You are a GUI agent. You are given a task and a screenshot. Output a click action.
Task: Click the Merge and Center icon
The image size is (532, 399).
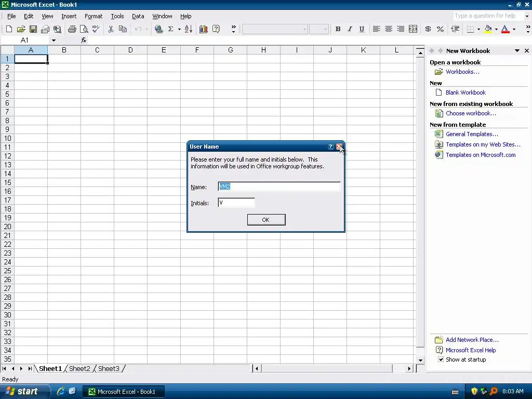point(413,29)
